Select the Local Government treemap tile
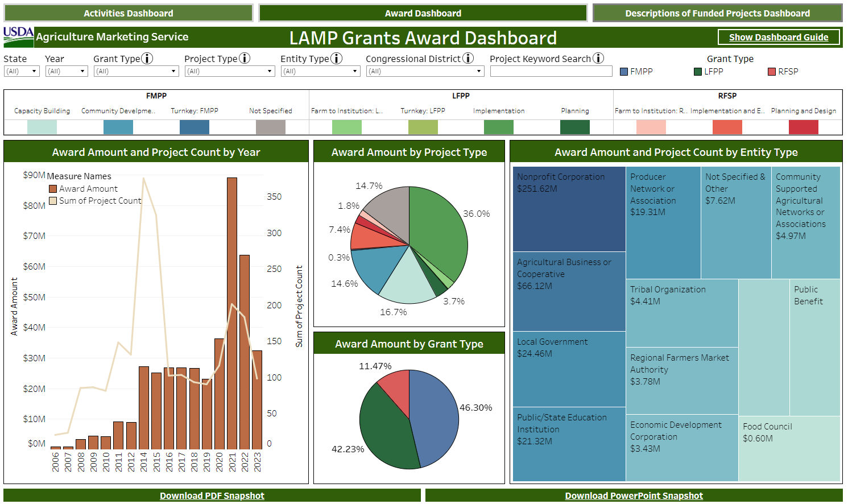Screen dimensions: 848x504 pos(569,370)
